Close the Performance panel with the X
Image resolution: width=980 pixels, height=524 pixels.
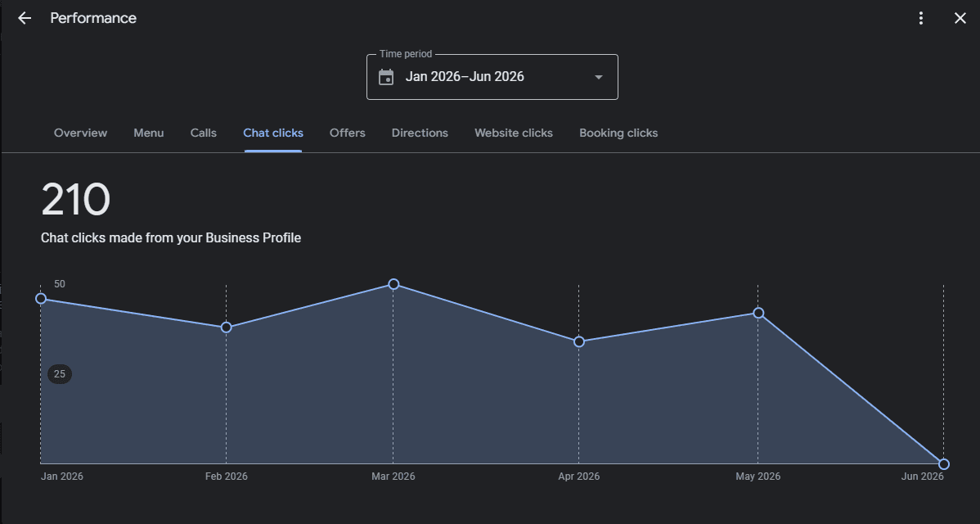click(960, 18)
